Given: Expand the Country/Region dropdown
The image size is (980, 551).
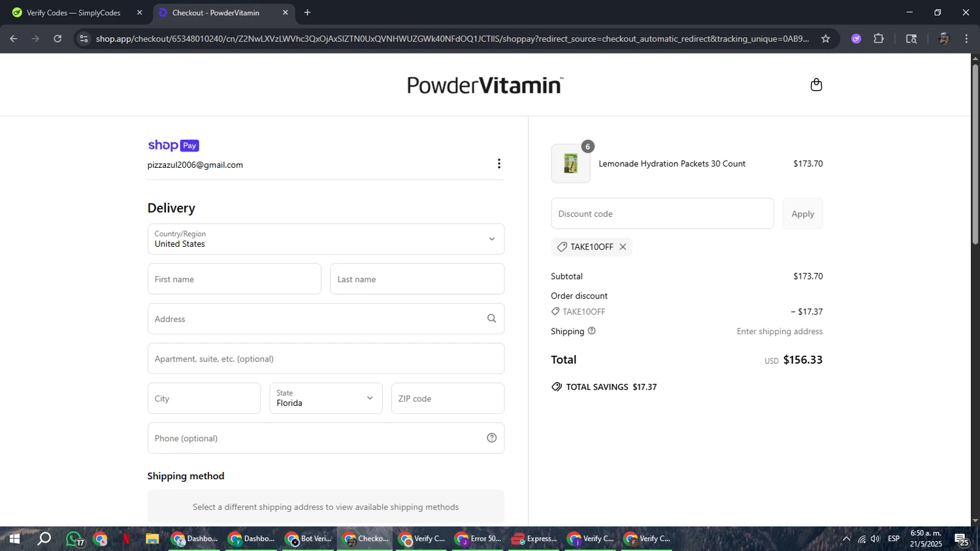Looking at the screenshot, I should 326,239.
